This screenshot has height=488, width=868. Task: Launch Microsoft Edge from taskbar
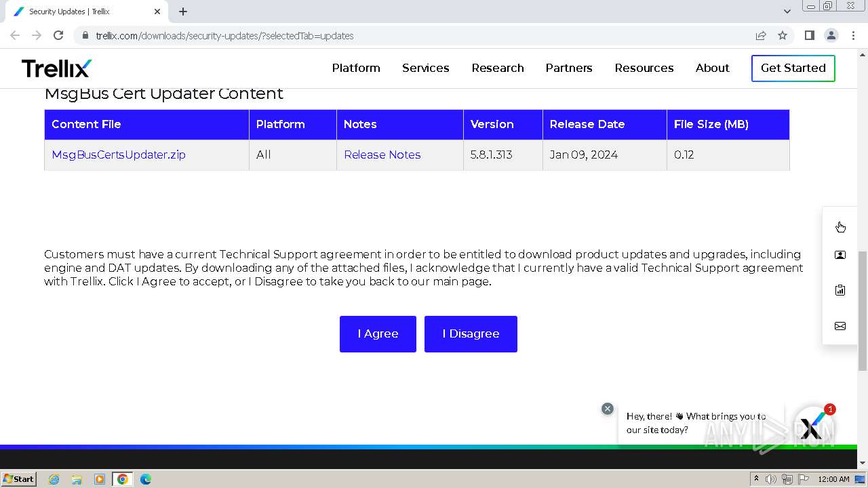click(146, 479)
